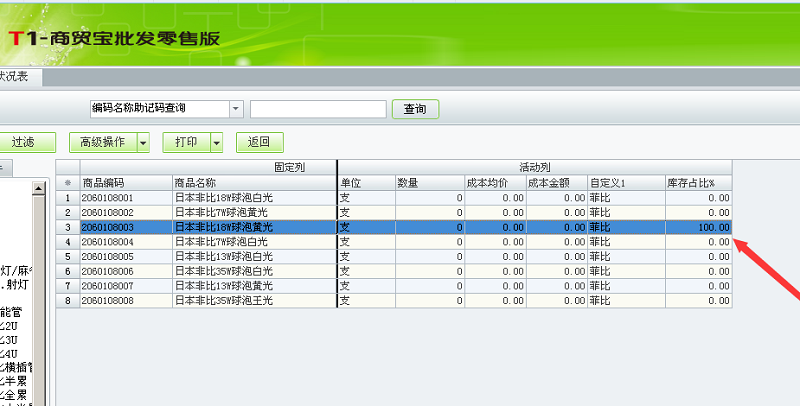Select the 4U tree item
The height and width of the screenshot is (406, 800).
9,353
